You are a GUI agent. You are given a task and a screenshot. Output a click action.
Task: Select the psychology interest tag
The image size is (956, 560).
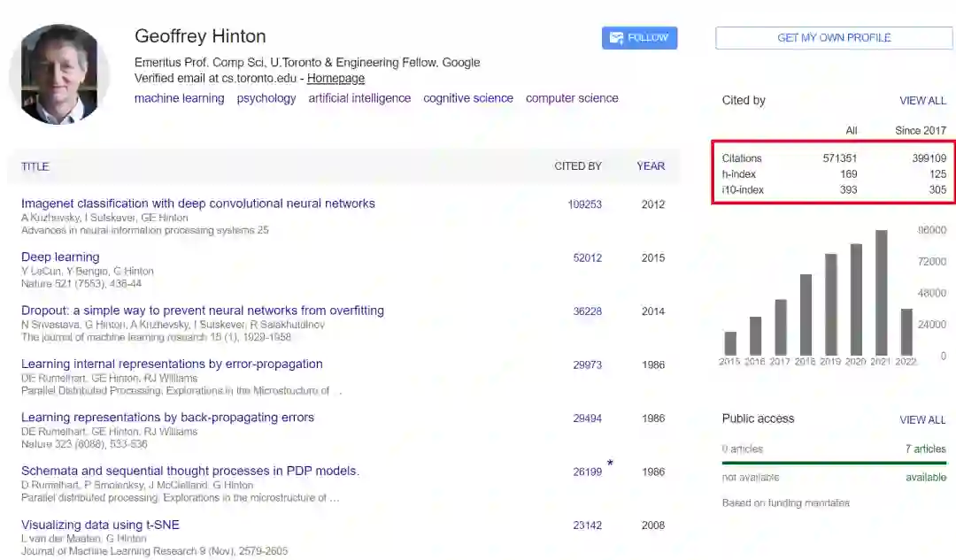[x=266, y=98]
